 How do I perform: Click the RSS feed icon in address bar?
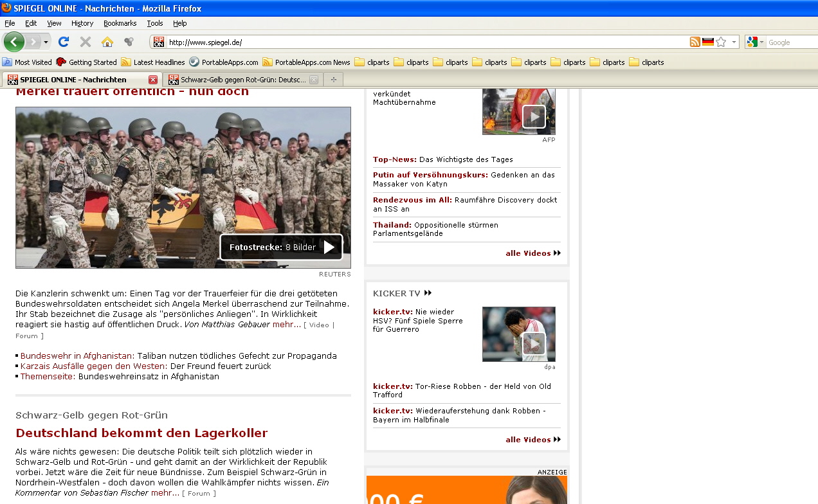pyautogui.click(x=695, y=42)
